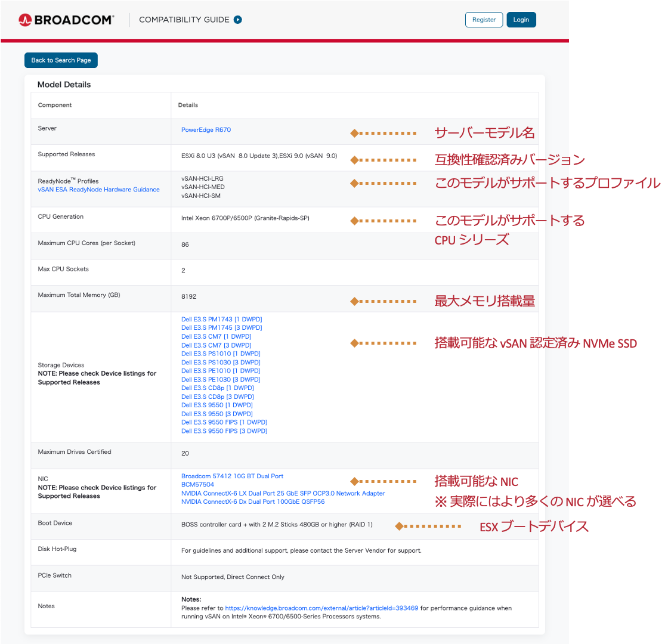The width and height of the screenshot is (668, 644).
Task: Open Dell E3.S CM7 [3 DWPD] link
Action: 216,345
